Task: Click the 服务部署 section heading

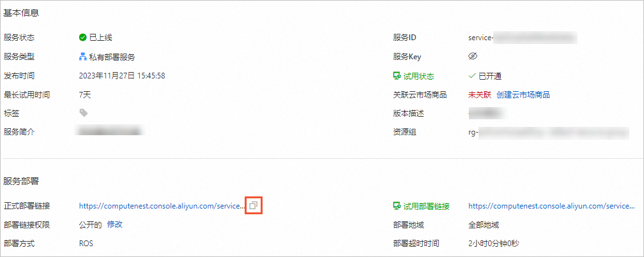Action: tap(21, 181)
